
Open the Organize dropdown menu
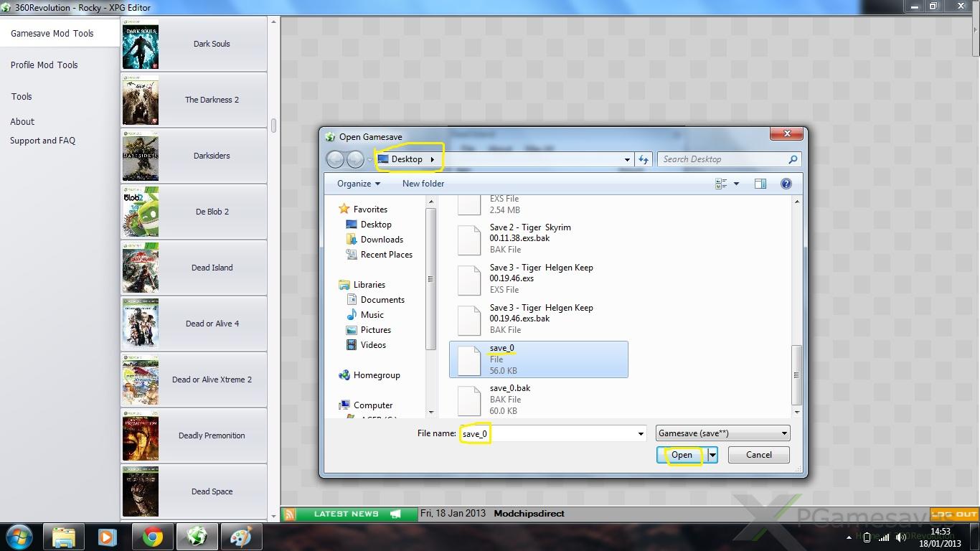point(359,184)
